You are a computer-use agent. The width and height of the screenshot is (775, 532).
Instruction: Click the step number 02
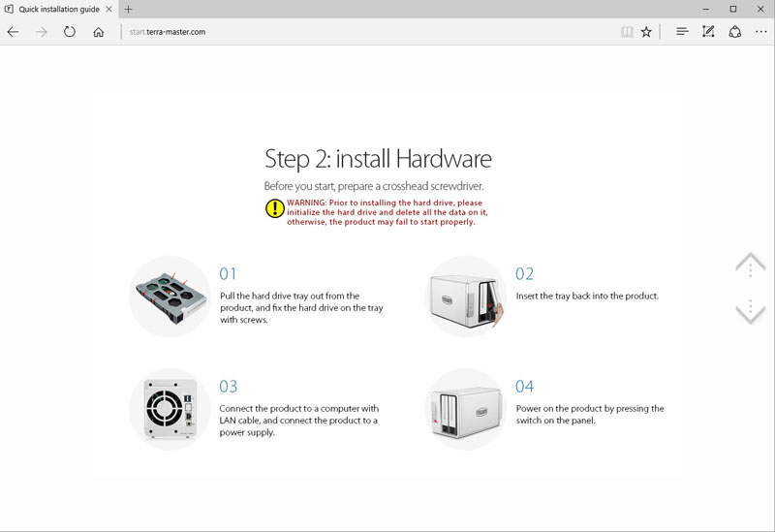pyautogui.click(x=524, y=274)
